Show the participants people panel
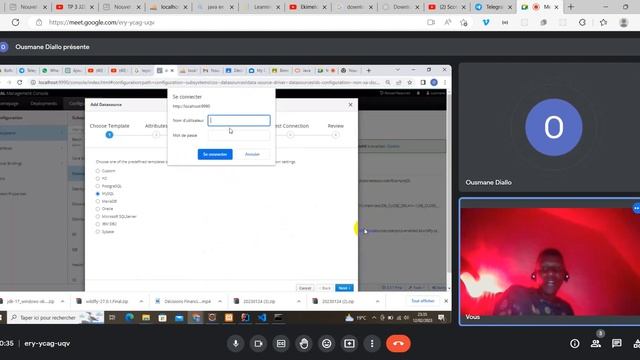This screenshot has width=640, height=360. [596, 344]
